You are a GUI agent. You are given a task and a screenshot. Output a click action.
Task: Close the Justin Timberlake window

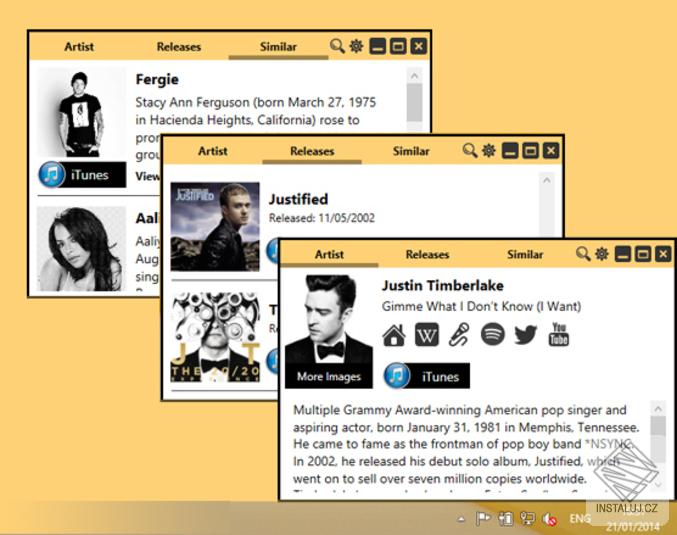coord(663,254)
